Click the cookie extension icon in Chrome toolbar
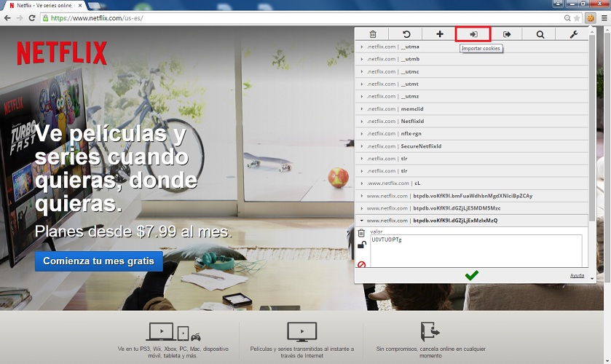This screenshot has height=364, width=611. point(591,18)
